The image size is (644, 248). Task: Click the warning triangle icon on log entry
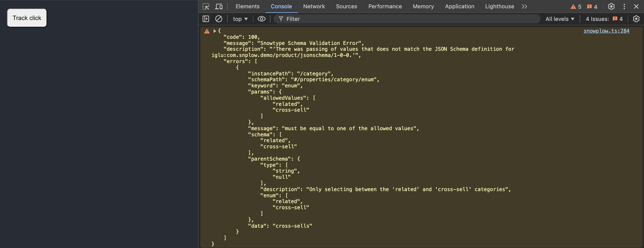(207, 31)
